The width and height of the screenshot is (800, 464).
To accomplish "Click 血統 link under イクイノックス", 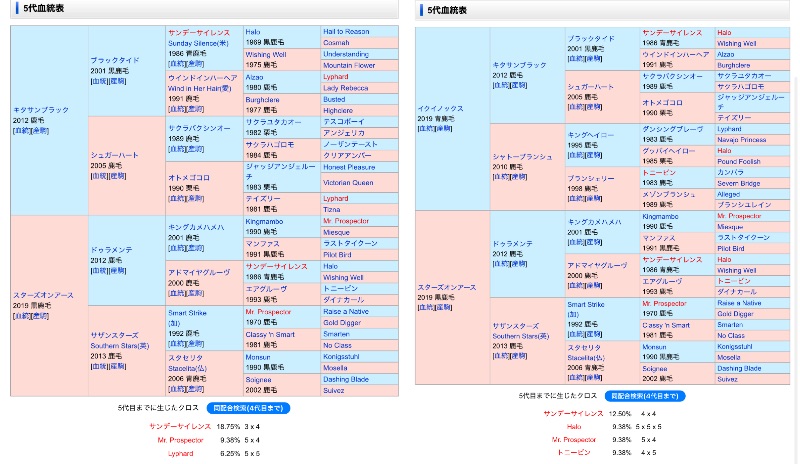I will pos(427,129).
